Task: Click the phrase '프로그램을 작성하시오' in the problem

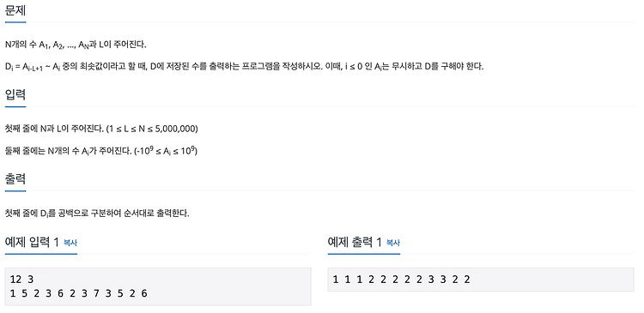Action: coord(282,66)
